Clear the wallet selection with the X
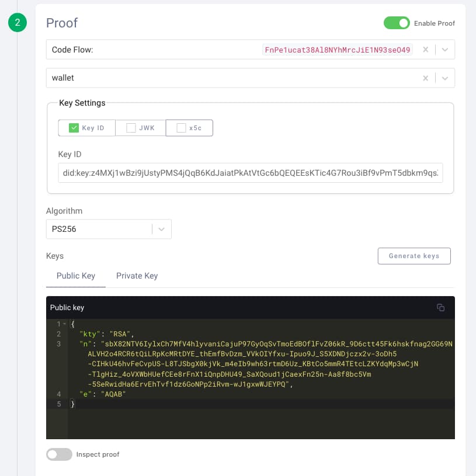This screenshot has height=476, width=476. [426, 78]
